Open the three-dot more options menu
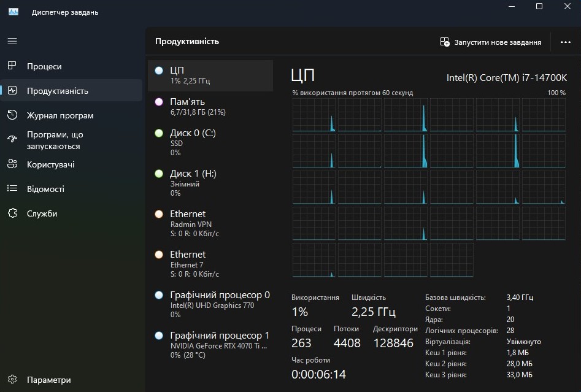Screen dimensions: 581x392 point(566,42)
